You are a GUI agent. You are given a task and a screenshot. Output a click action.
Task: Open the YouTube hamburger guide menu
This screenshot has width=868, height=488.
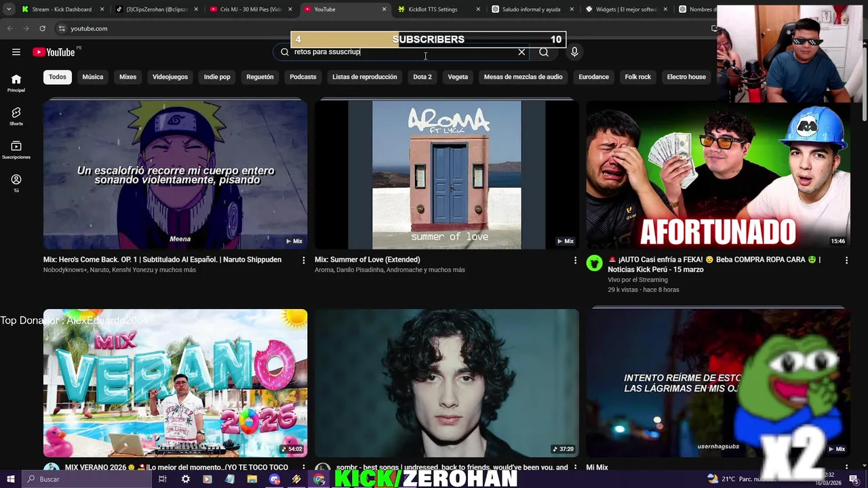click(16, 52)
